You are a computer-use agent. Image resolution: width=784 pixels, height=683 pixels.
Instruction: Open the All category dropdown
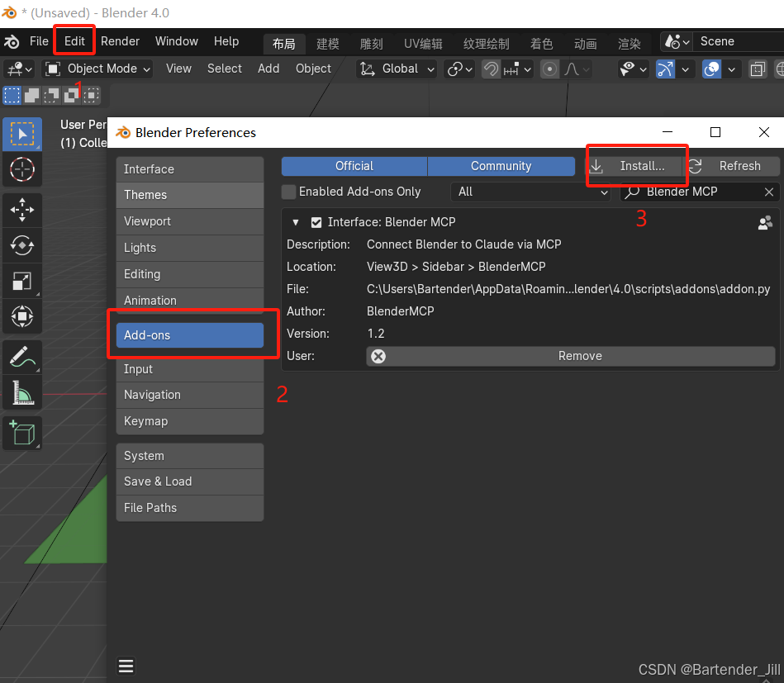530,192
